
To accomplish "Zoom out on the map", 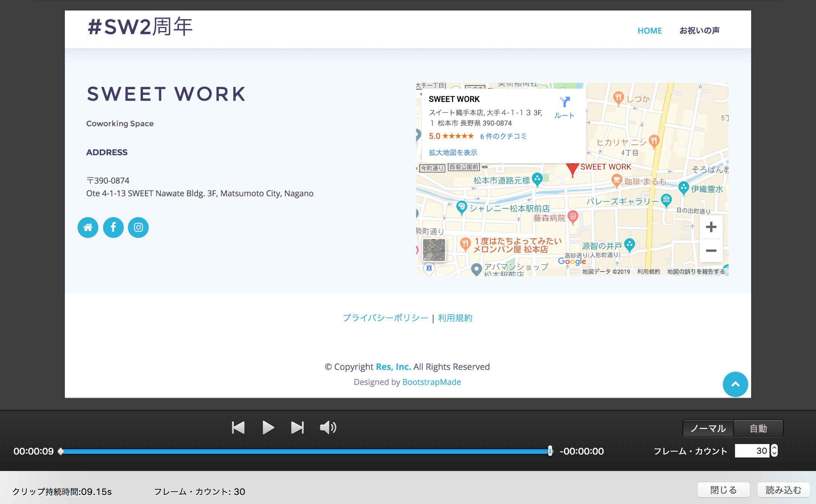I will (711, 250).
